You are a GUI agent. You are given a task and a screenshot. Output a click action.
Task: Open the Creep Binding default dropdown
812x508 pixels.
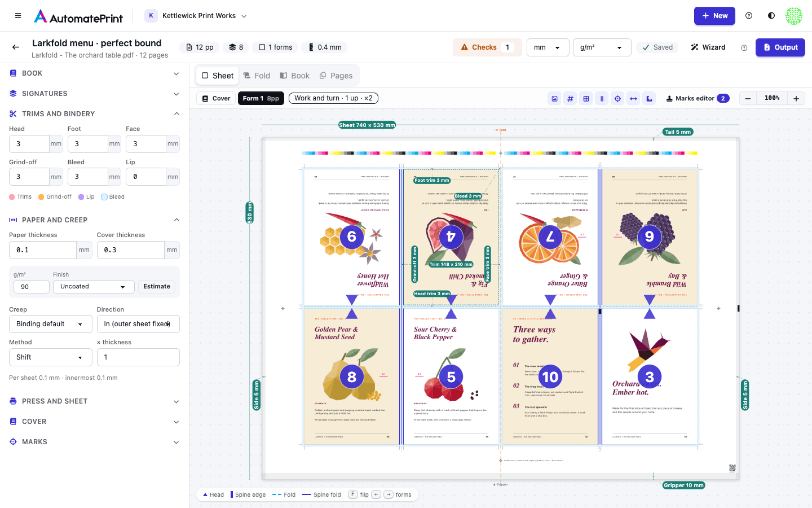coord(50,324)
